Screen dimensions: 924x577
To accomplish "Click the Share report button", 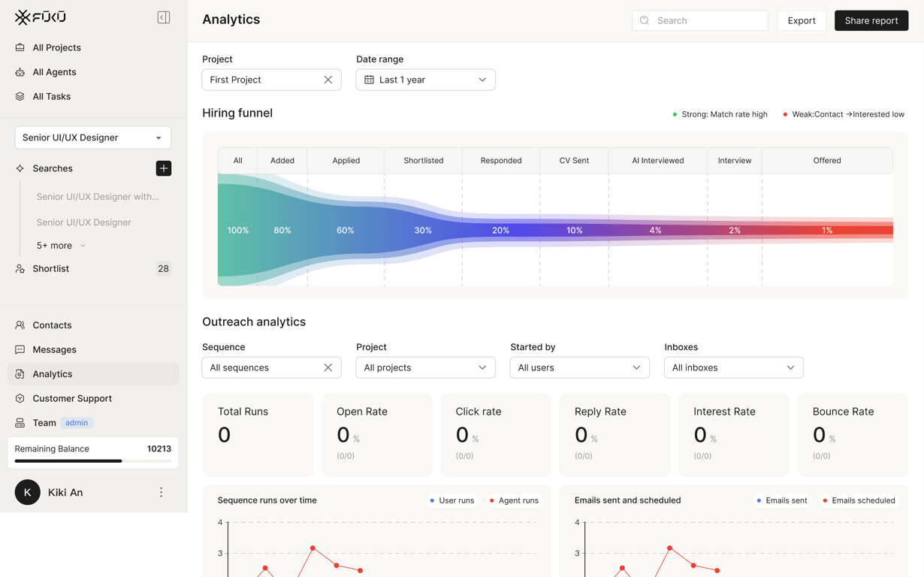I will (x=871, y=20).
